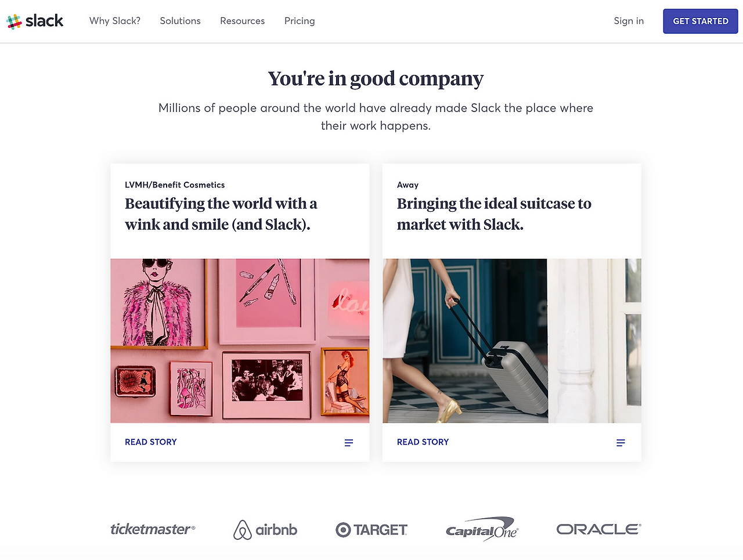
Task: Click the Ticketmaster logo
Action: pos(153,529)
